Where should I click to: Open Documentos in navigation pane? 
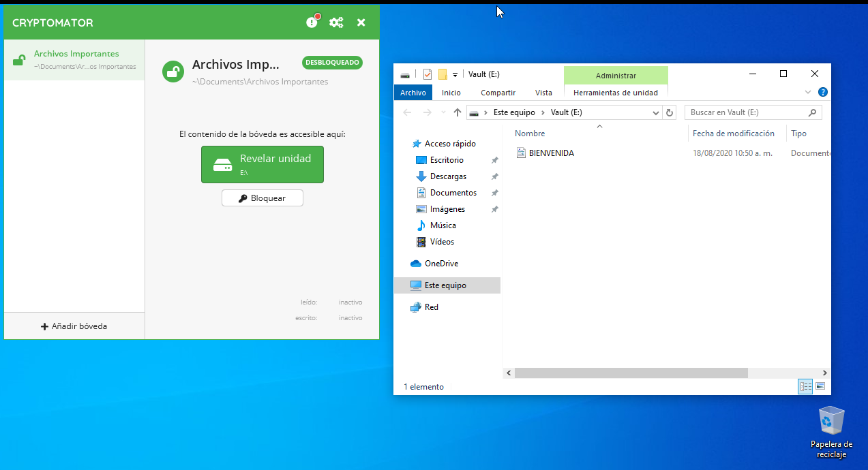coord(453,193)
